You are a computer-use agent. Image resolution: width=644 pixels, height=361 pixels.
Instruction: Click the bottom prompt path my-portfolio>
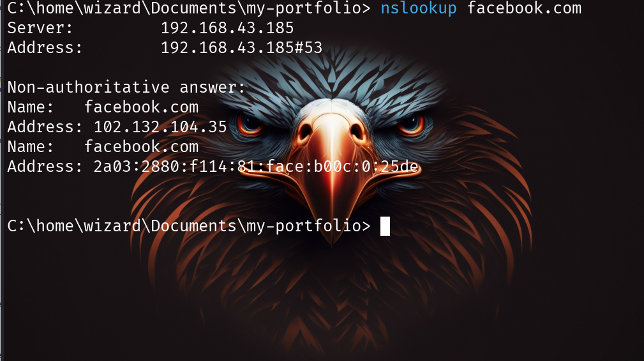click(x=189, y=226)
